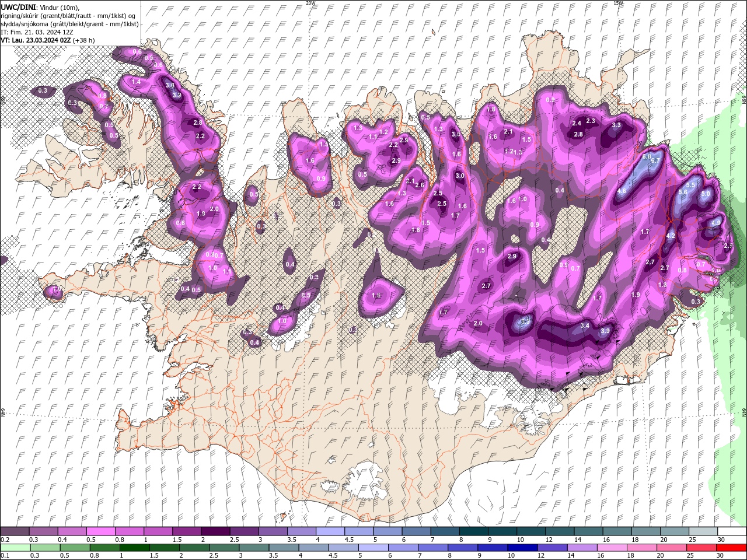Click the 4.6 snowfall value on map
The image size is (747, 560).
(621, 191)
